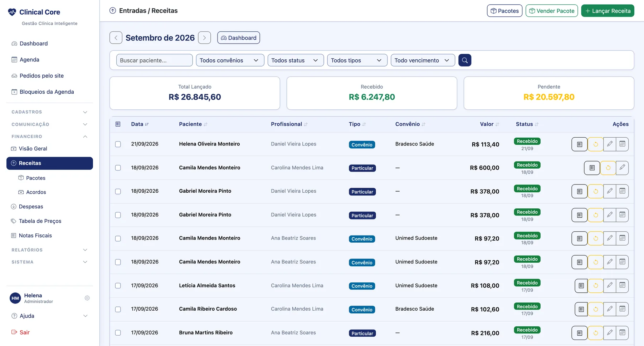Check the Helena Oliveira Monteiro row checkbox

coord(118,144)
